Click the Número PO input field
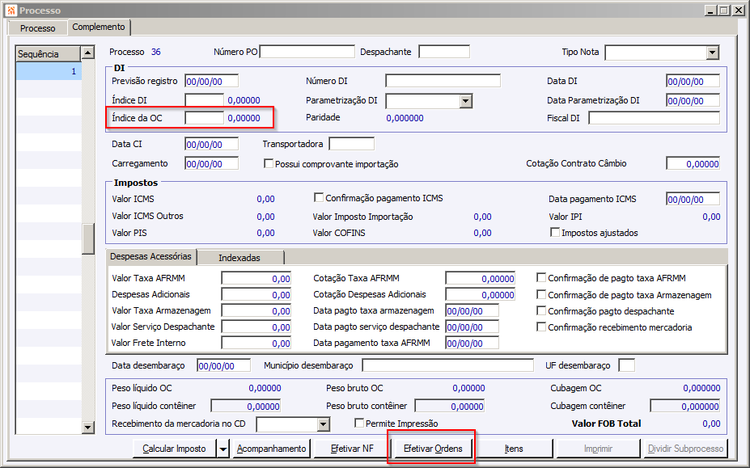 click(x=307, y=52)
